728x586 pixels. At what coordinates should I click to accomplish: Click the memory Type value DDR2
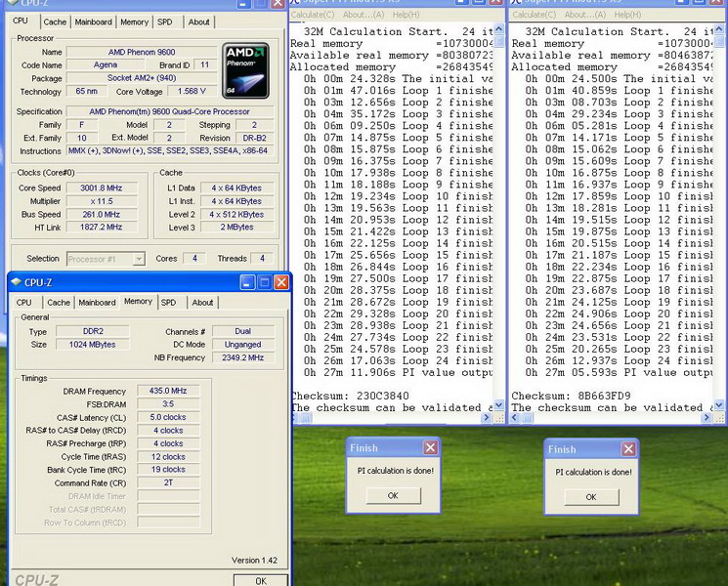coord(93,331)
